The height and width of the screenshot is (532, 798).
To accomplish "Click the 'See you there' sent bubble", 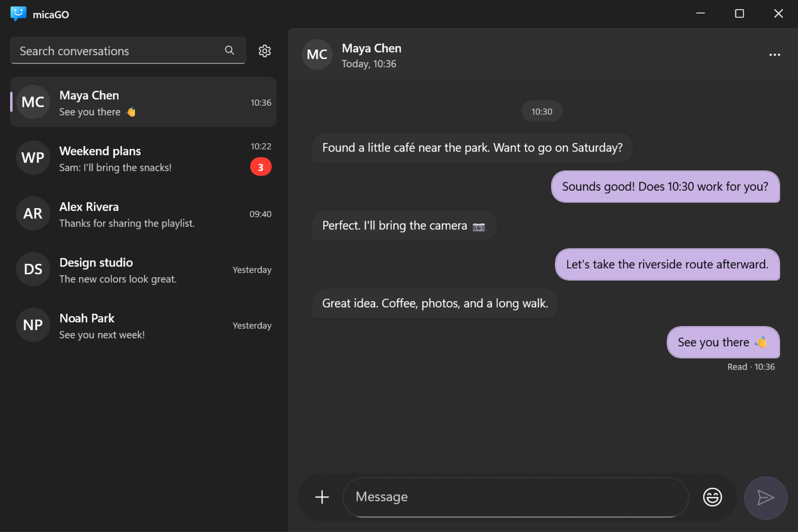I will [723, 342].
